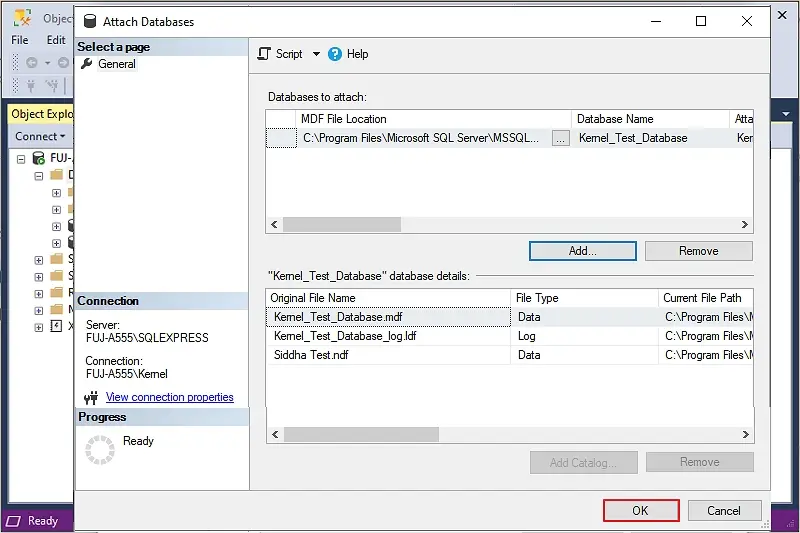Browse MDF file with ellipsis button
Image resolution: width=800 pixels, height=533 pixels.
point(561,138)
